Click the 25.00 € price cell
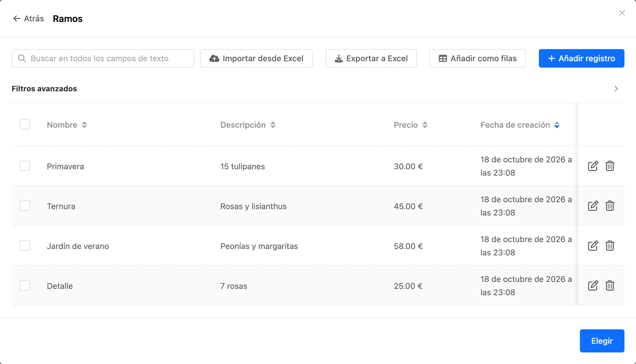 click(x=408, y=286)
